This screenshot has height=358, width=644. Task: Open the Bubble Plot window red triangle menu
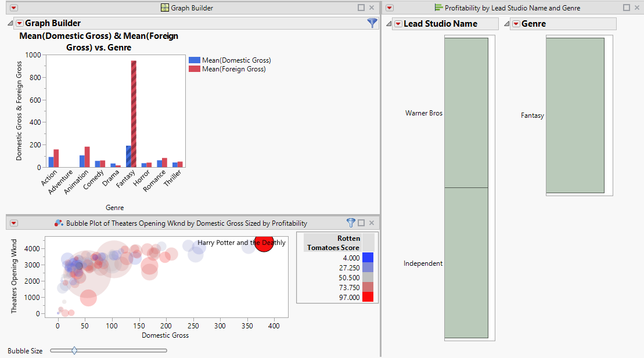[14, 223]
